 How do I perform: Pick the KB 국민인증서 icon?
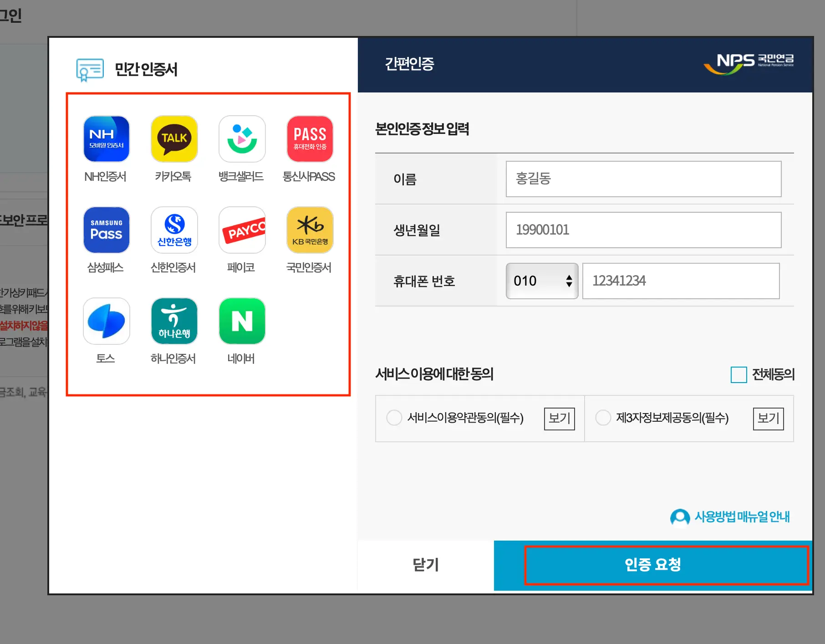(x=310, y=230)
